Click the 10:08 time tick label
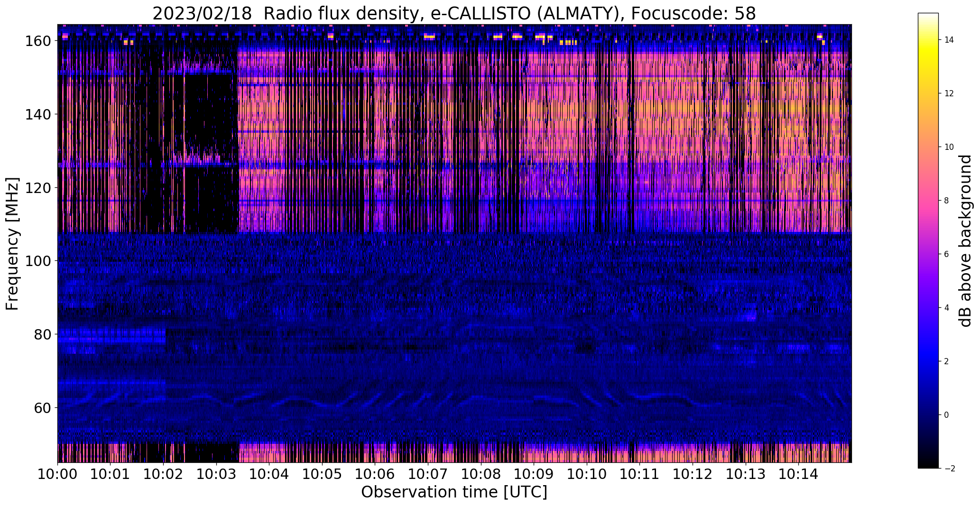This screenshot has width=980, height=506. click(x=481, y=474)
